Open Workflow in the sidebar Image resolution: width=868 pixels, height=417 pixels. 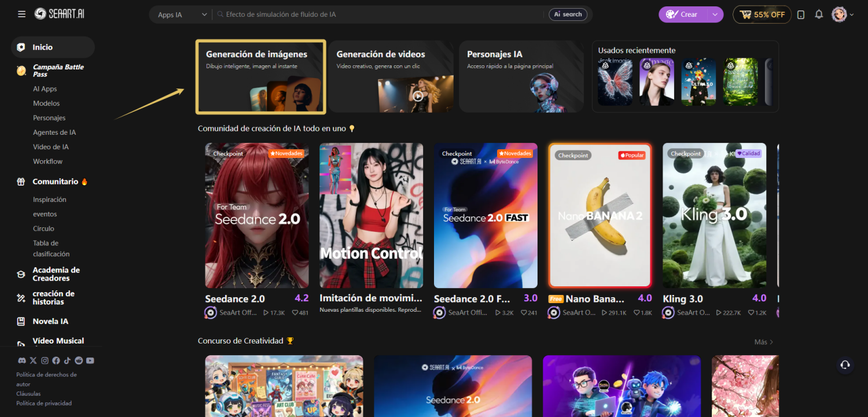click(x=47, y=161)
